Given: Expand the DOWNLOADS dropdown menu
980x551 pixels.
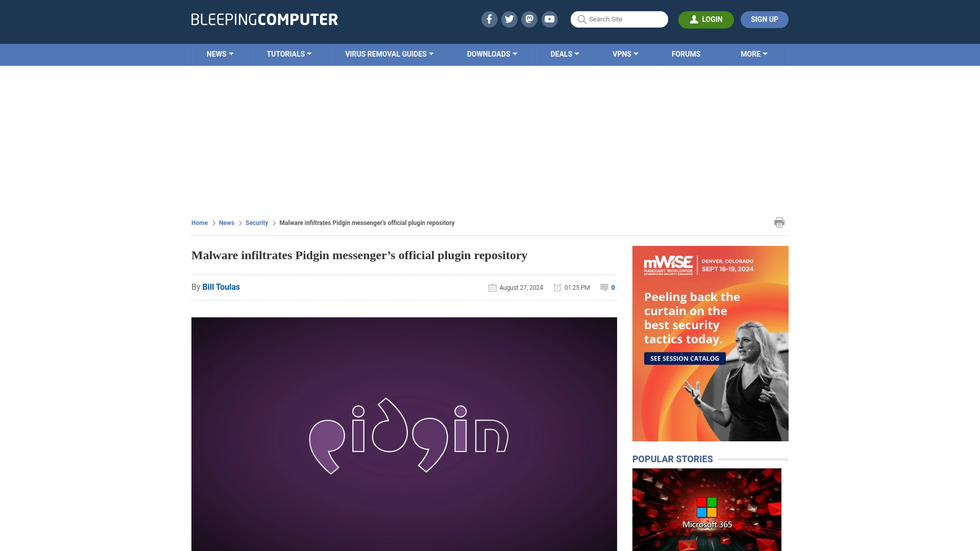Looking at the screenshot, I should (x=492, y=54).
